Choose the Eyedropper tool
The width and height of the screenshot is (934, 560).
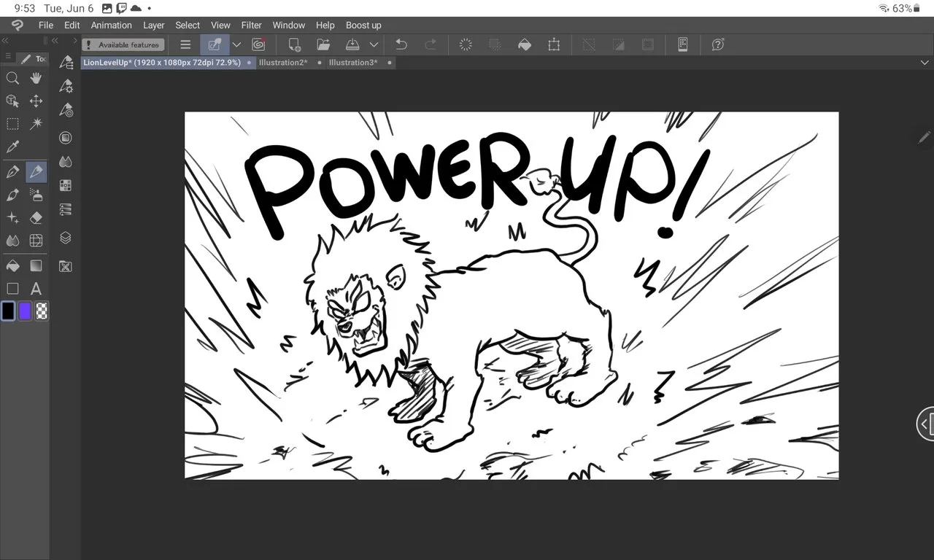[x=12, y=147]
